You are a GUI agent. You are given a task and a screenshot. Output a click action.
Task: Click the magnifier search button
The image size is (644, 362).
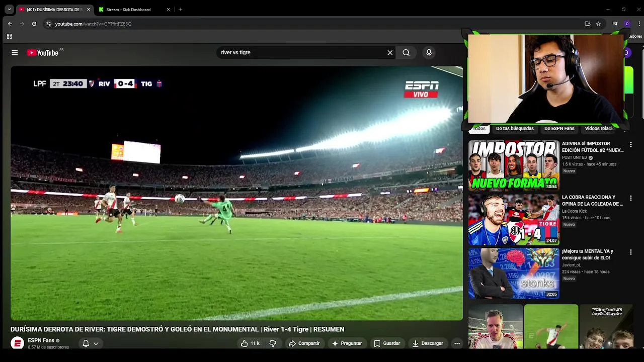click(x=406, y=53)
